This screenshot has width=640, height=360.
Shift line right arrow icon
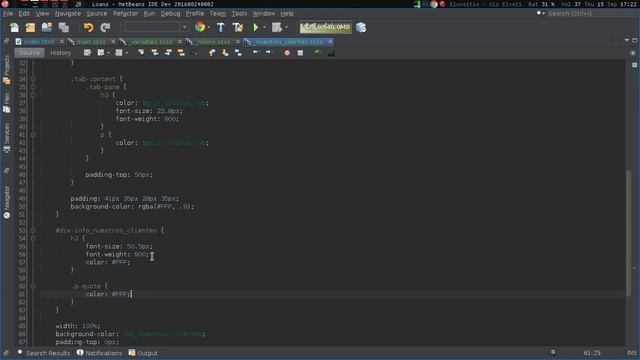coord(268,53)
